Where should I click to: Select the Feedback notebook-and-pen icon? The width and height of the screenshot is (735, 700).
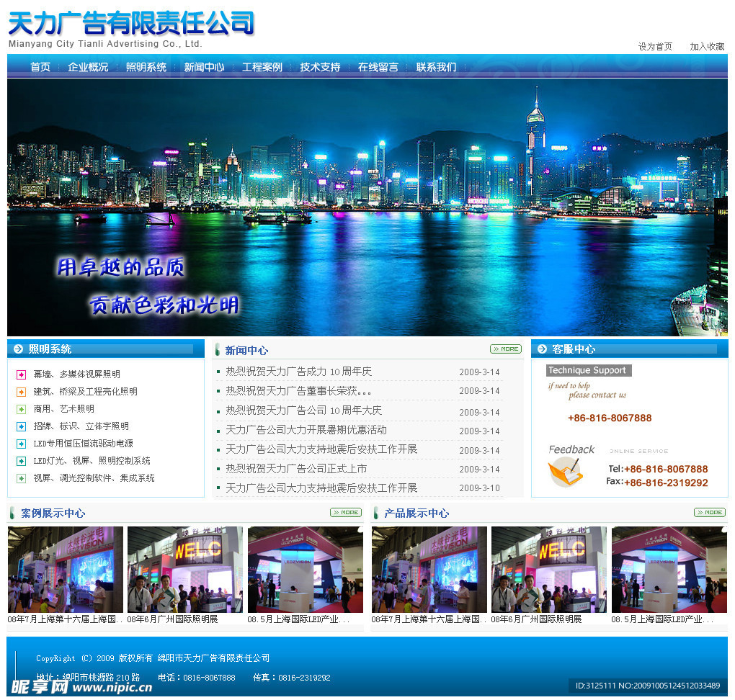pos(566,472)
